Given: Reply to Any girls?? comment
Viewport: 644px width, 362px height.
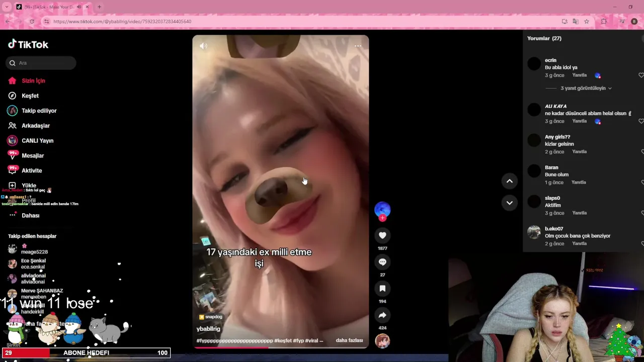Looking at the screenshot, I should click(579, 152).
